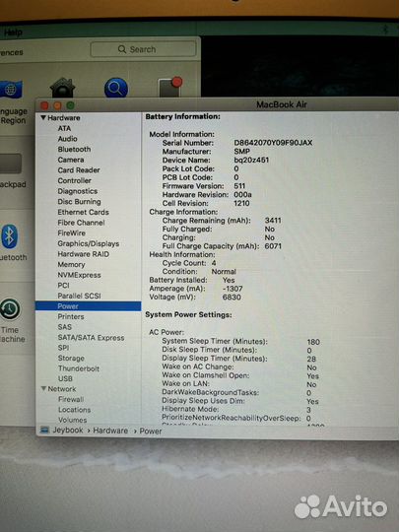Select ATA in the hardware list
The height and width of the screenshot is (532, 399).
[64, 128]
